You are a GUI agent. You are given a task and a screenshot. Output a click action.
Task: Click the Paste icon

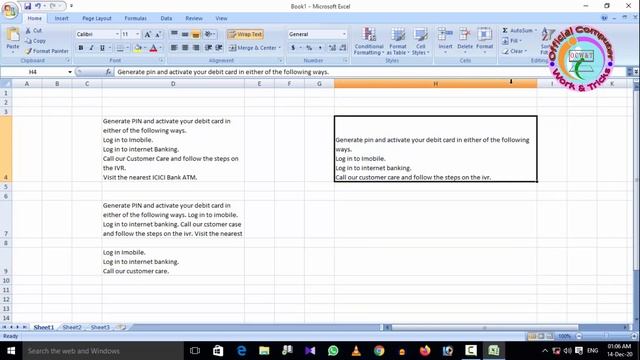13,35
